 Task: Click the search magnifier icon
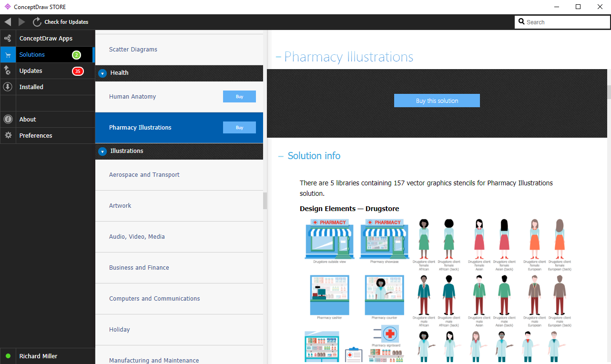click(521, 22)
